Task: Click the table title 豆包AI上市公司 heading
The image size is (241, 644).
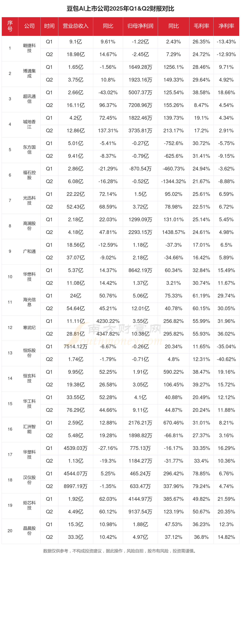Action: click(120, 9)
